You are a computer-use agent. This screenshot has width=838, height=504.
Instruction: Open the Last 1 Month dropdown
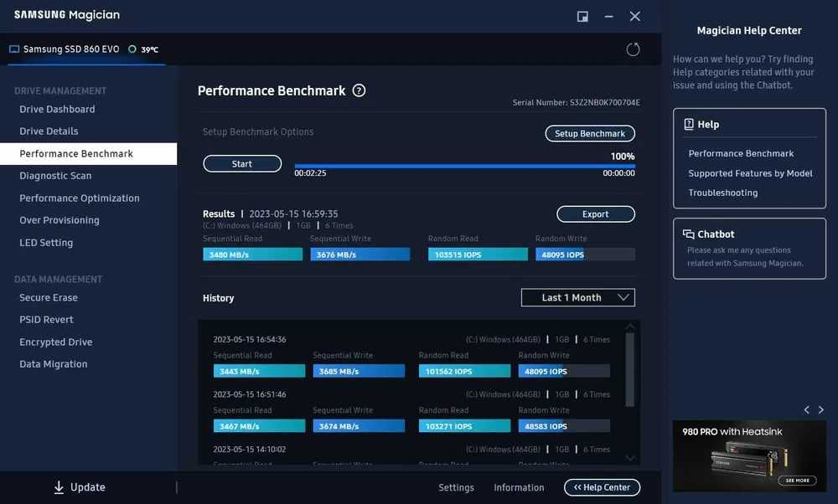pos(577,297)
